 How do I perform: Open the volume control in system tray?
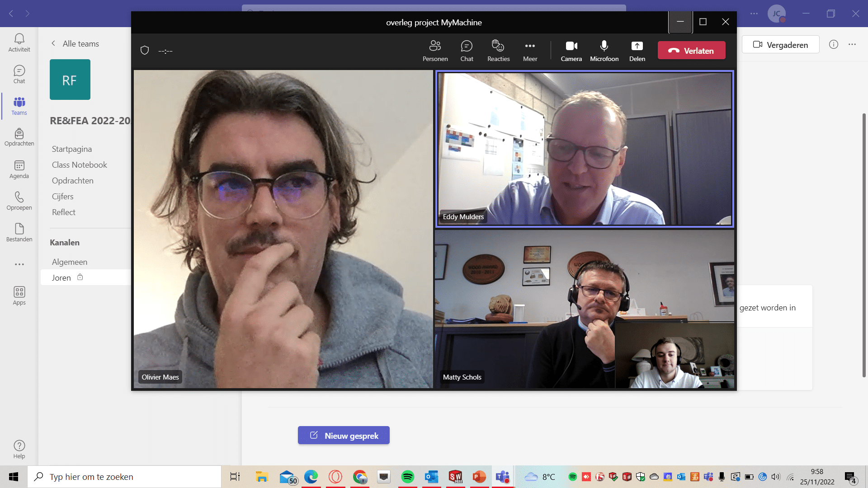[x=776, y=477]
